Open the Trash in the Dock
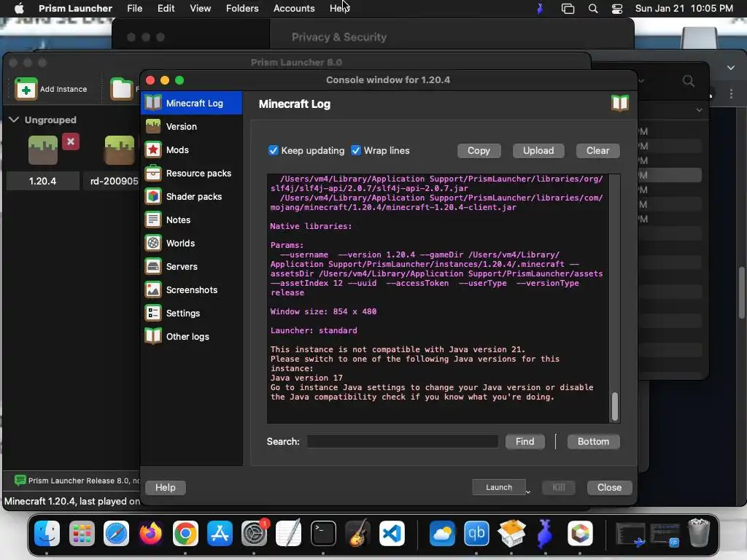Screen dimensions: 747x560 point(699,533)
